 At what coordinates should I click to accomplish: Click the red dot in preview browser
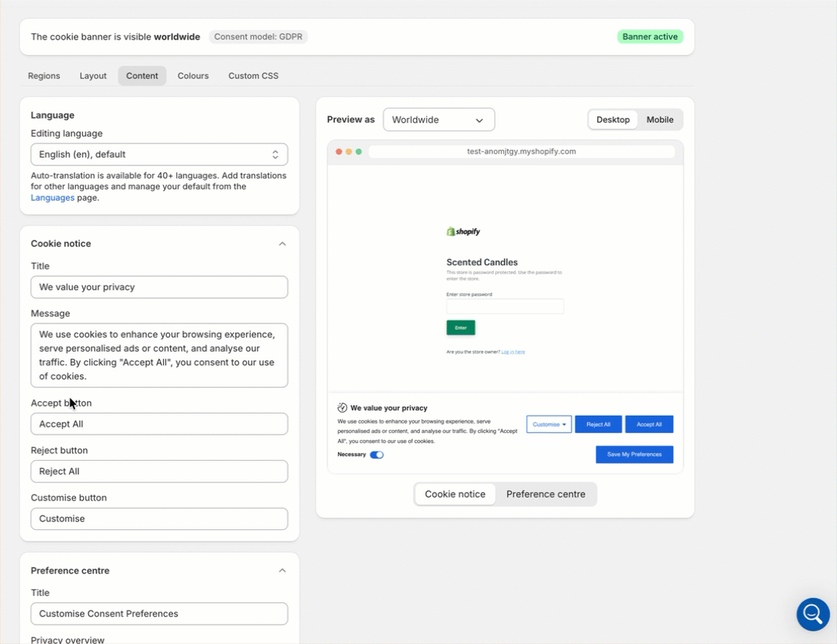click(x=339, y=151)
